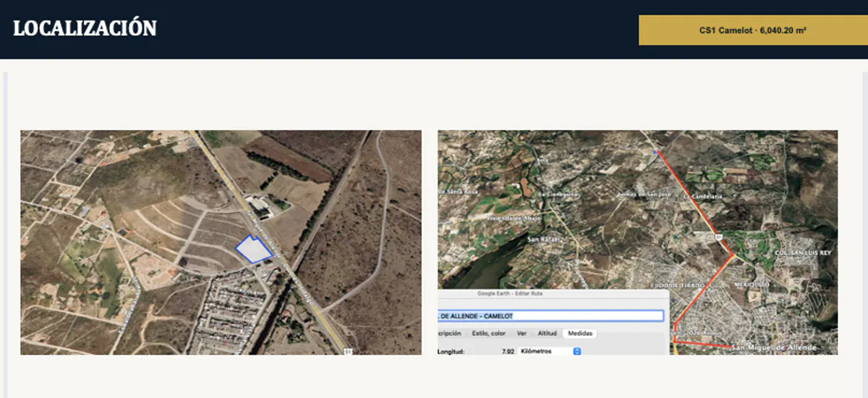Switch to the Estilo, color tab
This screenshot has width=868, height=398.
[488, 333]
